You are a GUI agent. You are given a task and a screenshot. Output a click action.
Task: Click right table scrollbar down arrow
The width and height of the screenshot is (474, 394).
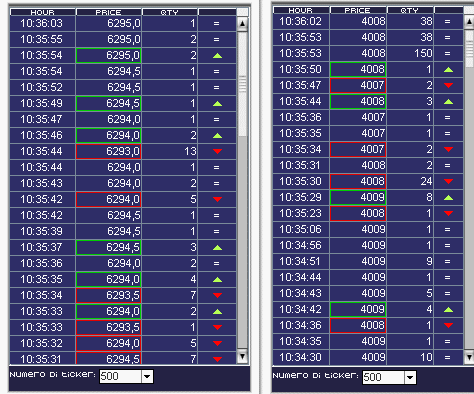click(469, 357)
